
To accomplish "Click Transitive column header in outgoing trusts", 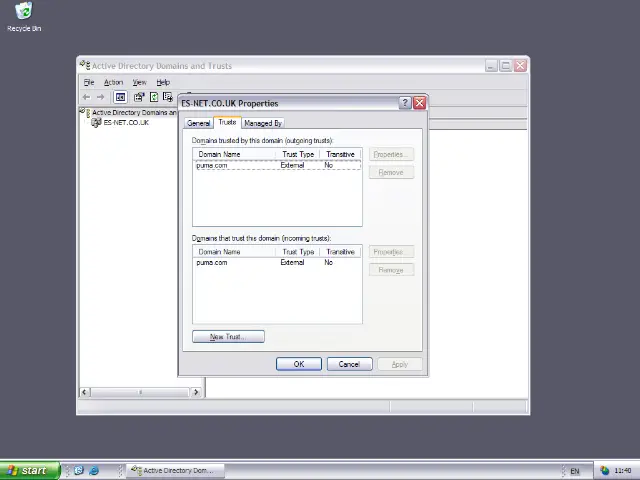I will click(x=340, y=154).
